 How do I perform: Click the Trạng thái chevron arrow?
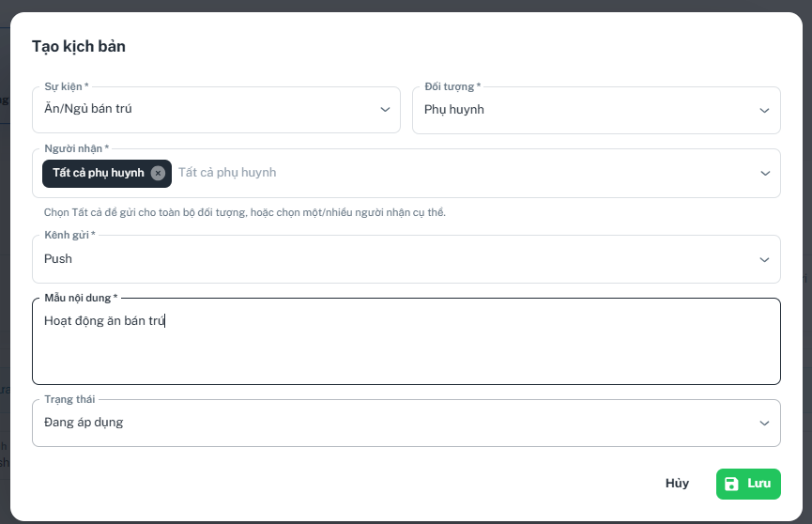pos(764,423)
